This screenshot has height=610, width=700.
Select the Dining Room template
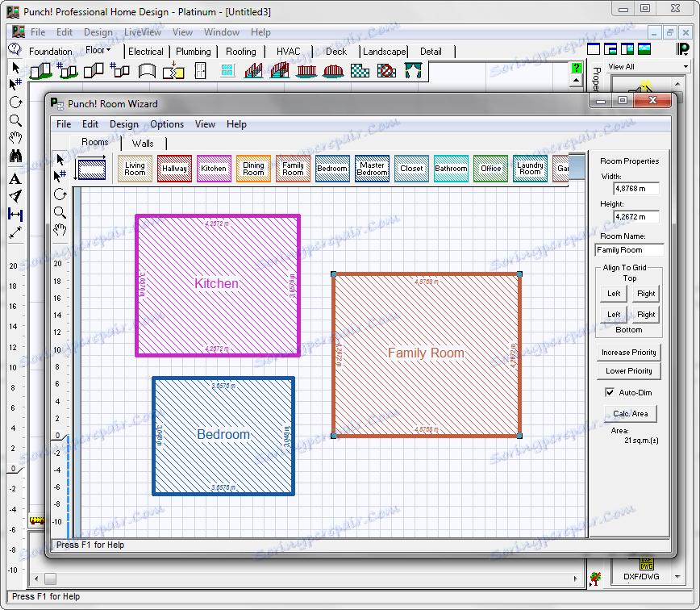coord(253,169)
